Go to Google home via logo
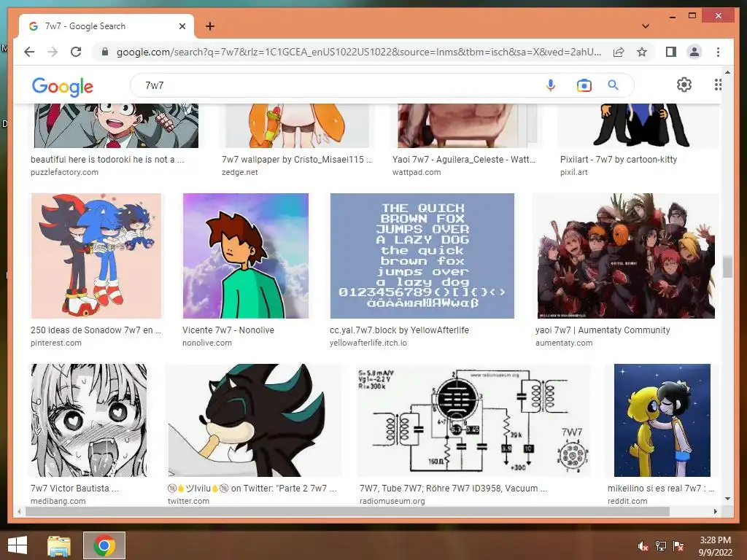 pos(63,87)
